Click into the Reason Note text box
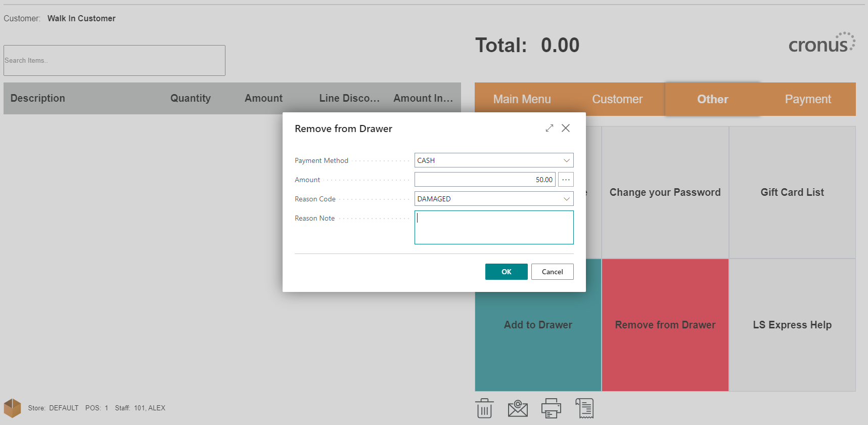Viewport: 868px width, 425px height. point(494,228)
